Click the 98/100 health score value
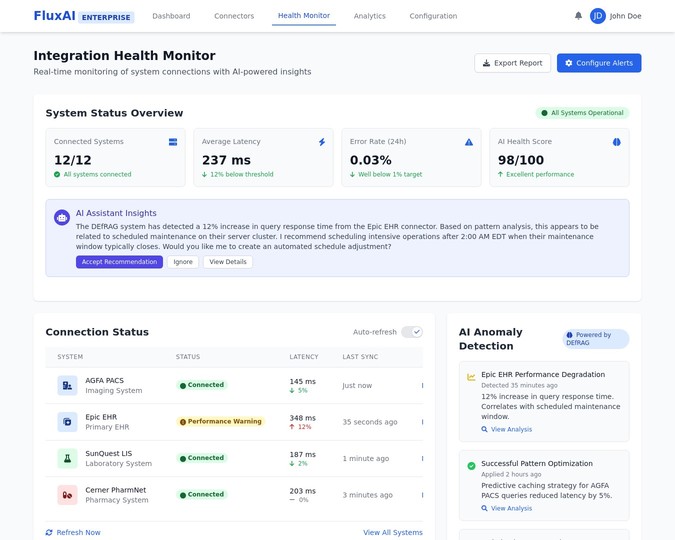 click(x=521, y=160)
